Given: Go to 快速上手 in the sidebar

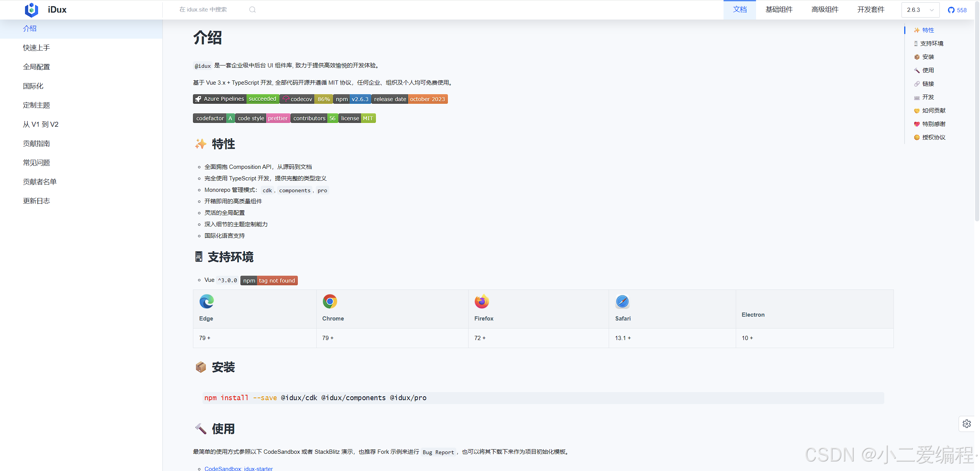Looking at the screenshot, I should tap(36, 48).
